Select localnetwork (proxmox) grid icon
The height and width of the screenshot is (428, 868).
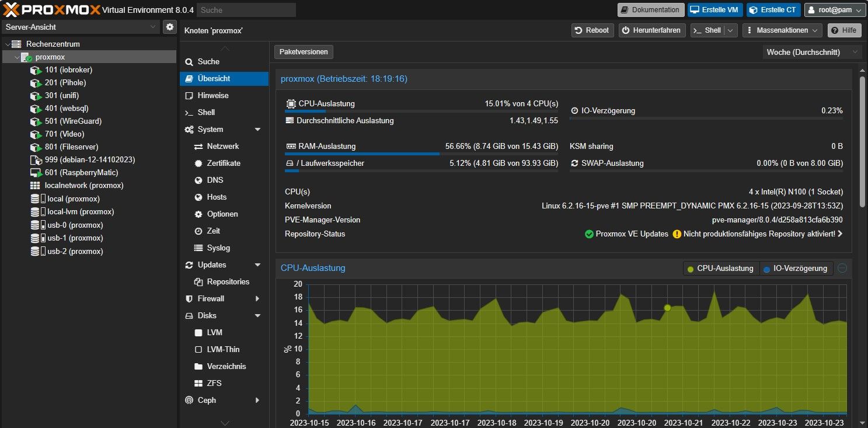(35, 186)
